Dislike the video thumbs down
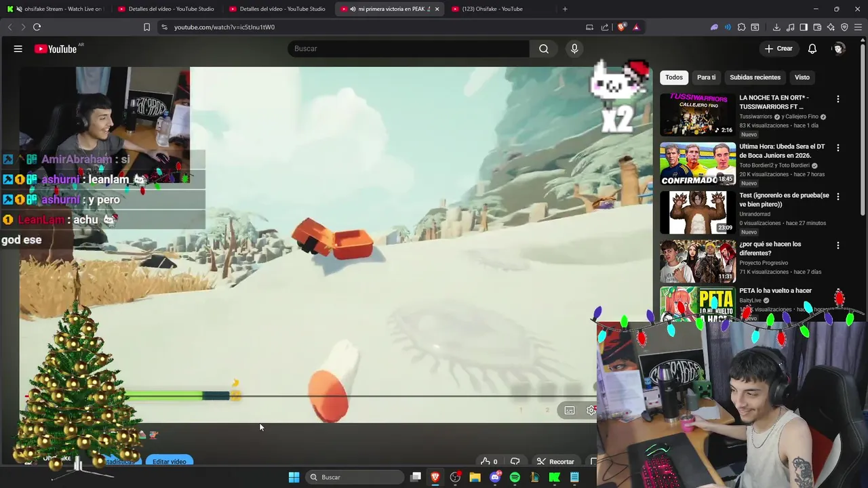The height and width of the screenshot is (488, 868). [x=515, y=462]
